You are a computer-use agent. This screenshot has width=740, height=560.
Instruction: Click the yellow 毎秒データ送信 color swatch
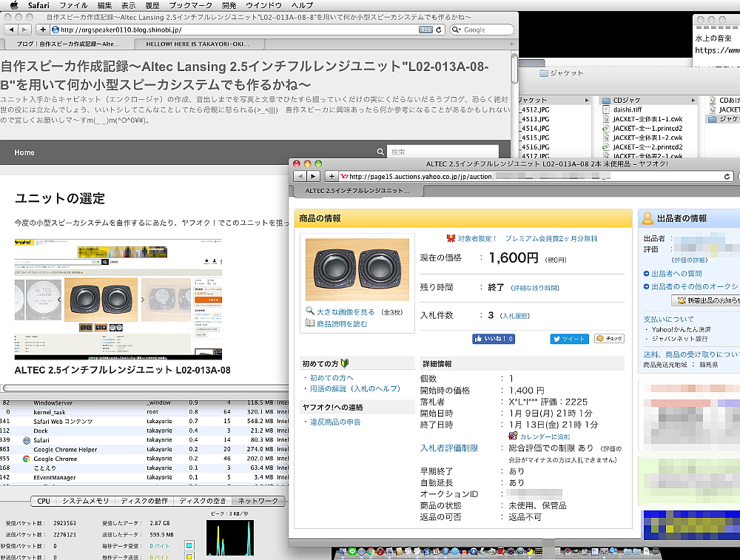point(189,557)
